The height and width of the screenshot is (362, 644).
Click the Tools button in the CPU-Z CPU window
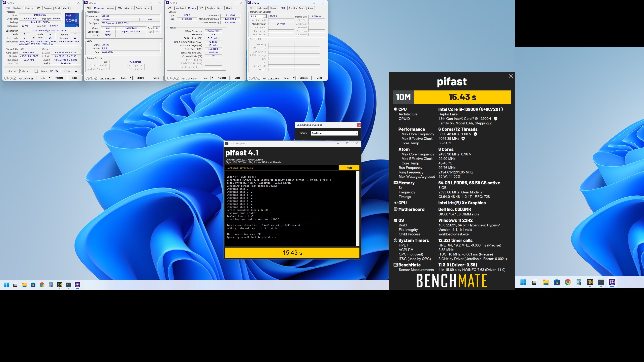pyautogui.click(x=42, y=78)
